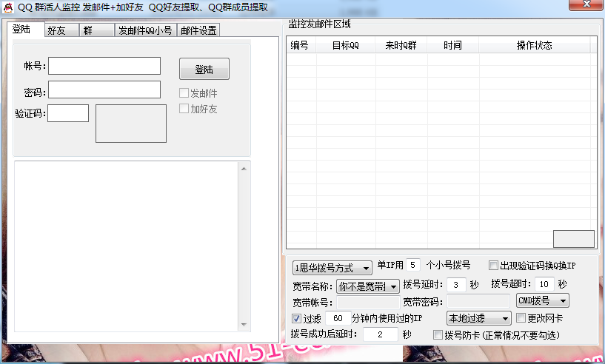Open the 群 tab
Image resolution: width=605 pixels, height=364 pixels.
tap(97, 30)
